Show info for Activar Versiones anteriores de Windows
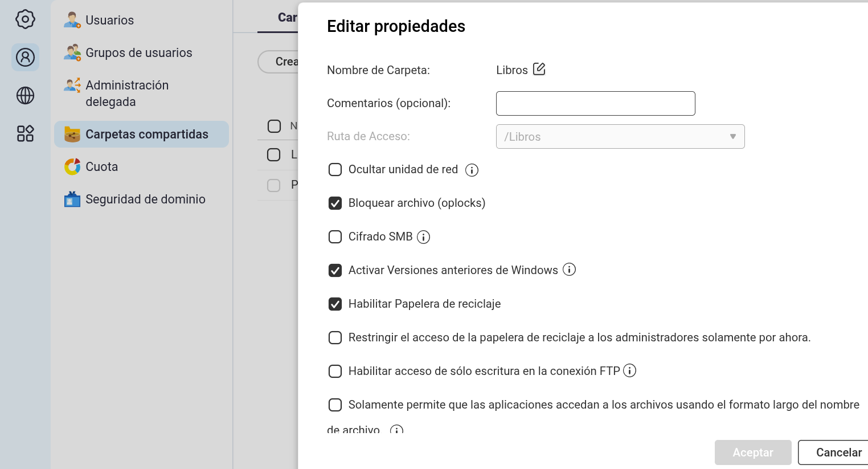The width and height of the screenshot is (868, 469). tap(569, 270)
